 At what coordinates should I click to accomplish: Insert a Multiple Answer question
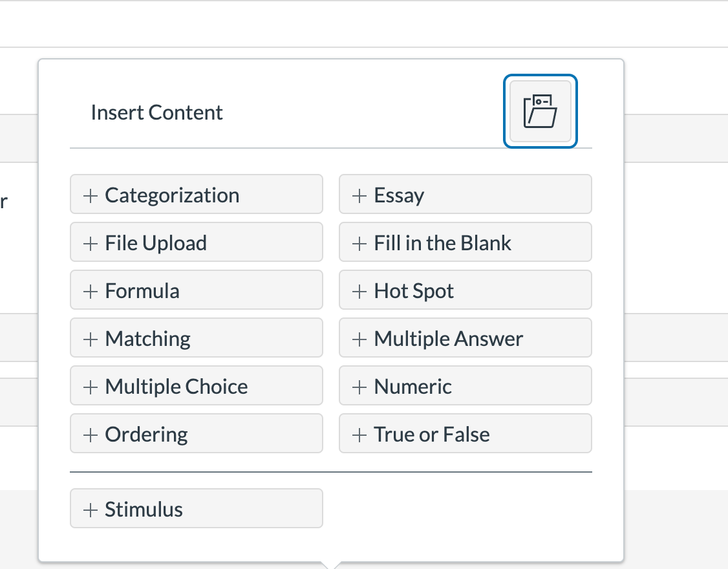[465, 339]
